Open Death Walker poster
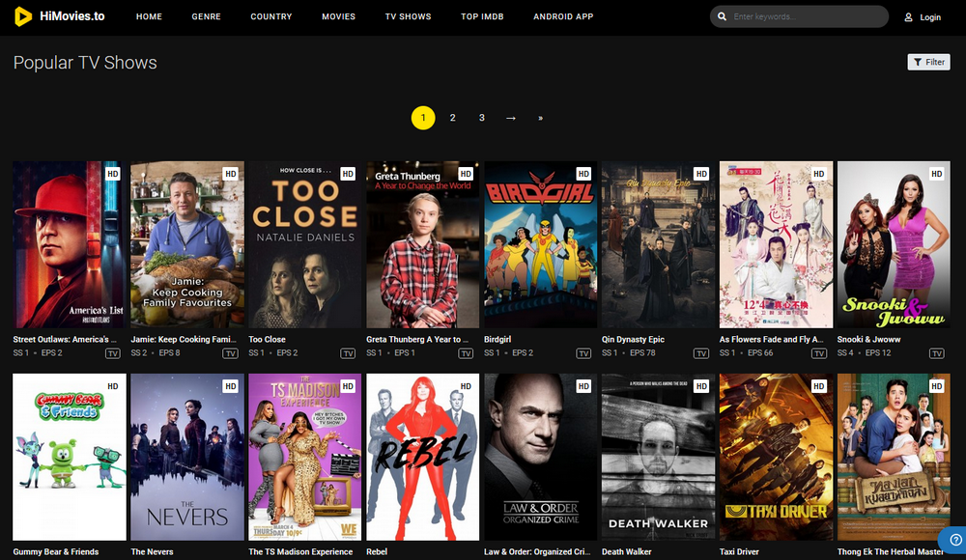The image size is (966, 560). [x=658, y=457]
